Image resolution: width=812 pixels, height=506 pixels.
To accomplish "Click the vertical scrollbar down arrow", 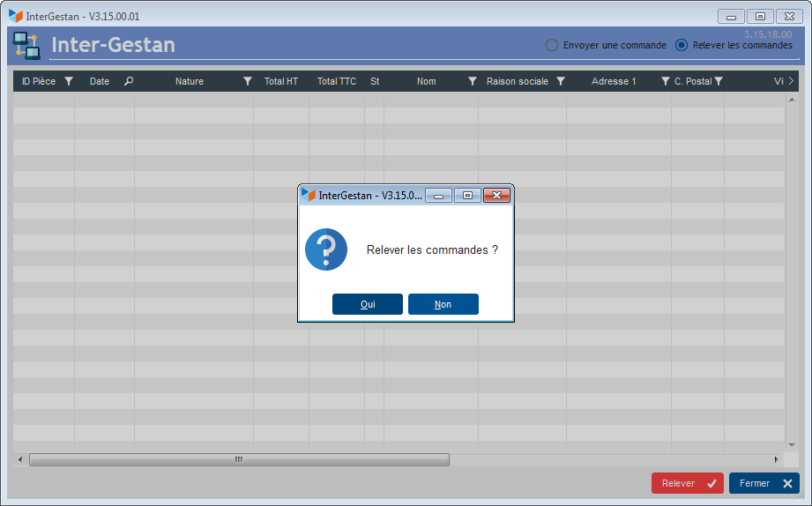I will click(792, 445).
